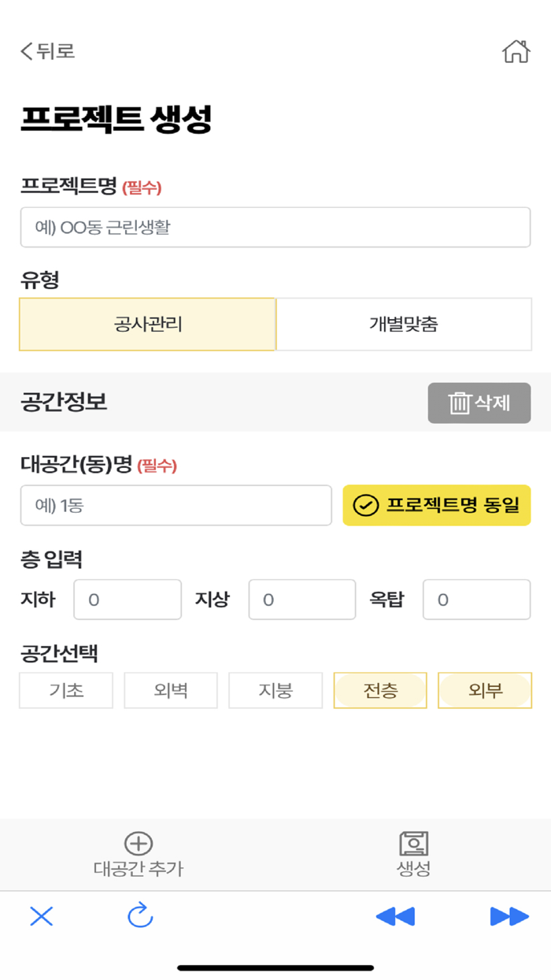Tap the X close icon bottom left

click(x=41, y=917)
